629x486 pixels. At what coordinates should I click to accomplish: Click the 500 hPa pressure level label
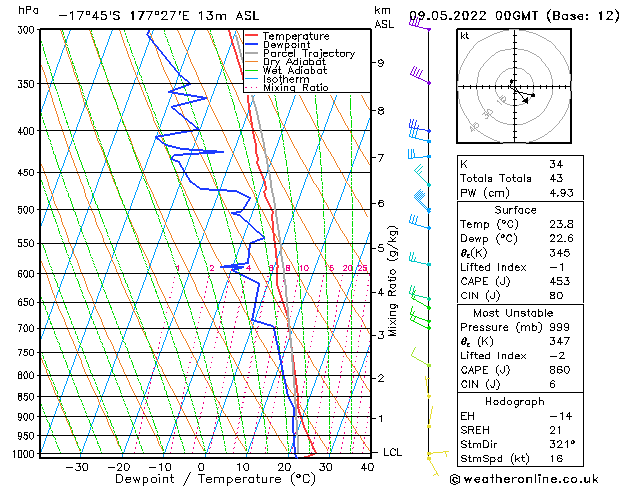(x=26, y=210)
